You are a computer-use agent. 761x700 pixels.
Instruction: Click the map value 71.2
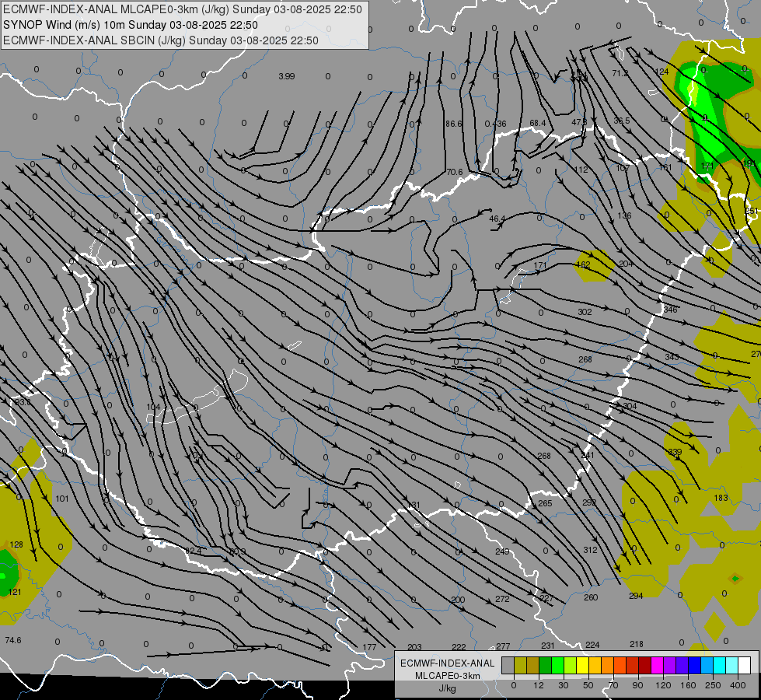coord(620,73)
